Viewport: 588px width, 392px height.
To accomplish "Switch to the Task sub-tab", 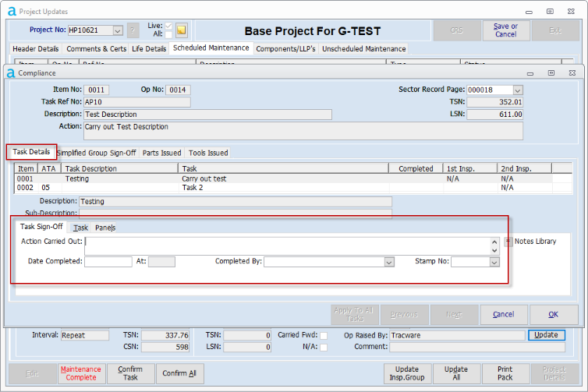I will coord(80,228).
